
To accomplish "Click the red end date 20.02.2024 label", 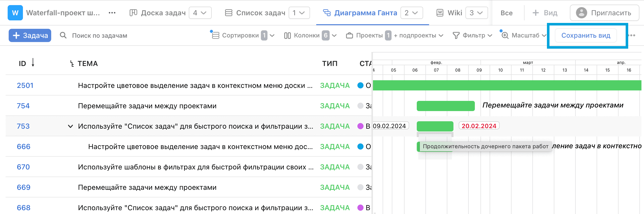I will [479, 126].
